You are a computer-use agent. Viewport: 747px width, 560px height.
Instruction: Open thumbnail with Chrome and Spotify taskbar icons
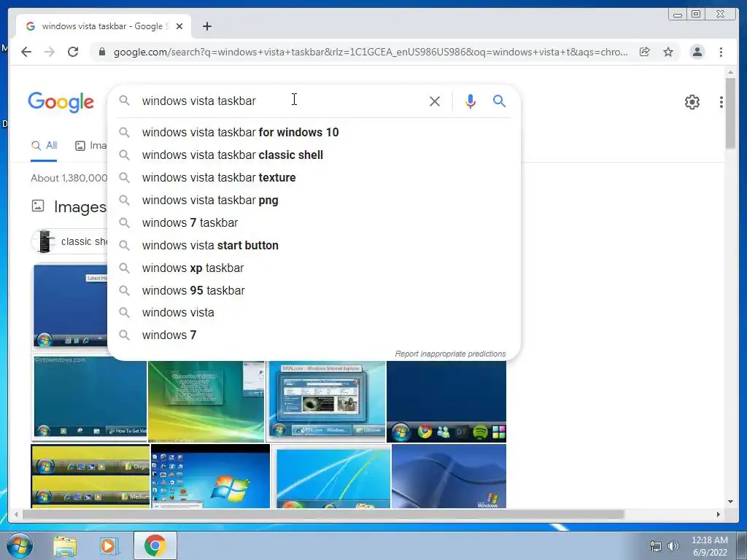pyautogui.click(x=446, y=402)
